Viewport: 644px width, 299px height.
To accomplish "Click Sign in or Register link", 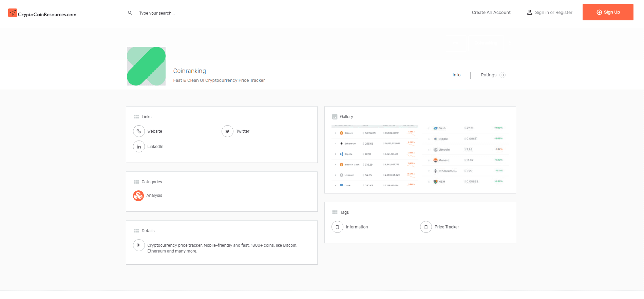I will click(x=553, y=13).
